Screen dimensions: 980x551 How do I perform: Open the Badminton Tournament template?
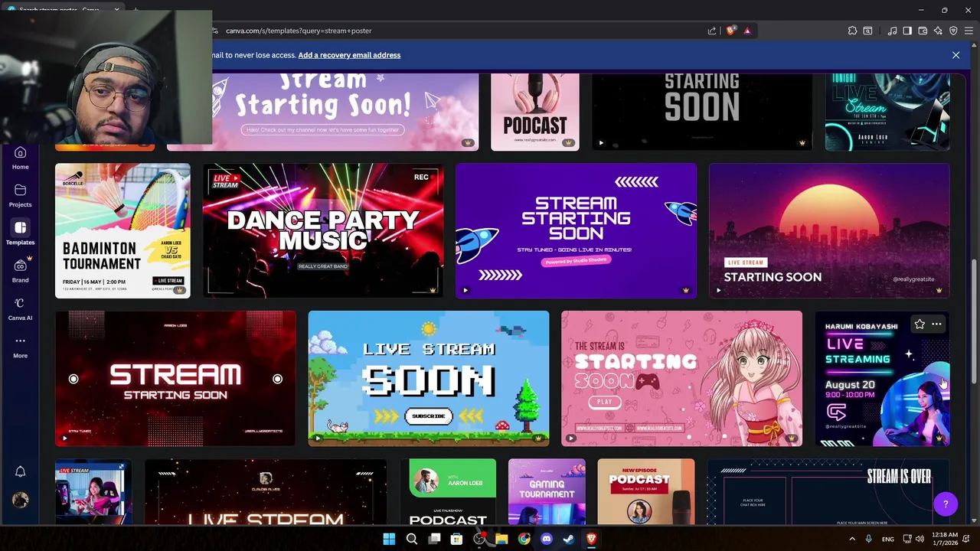(122, 230)
